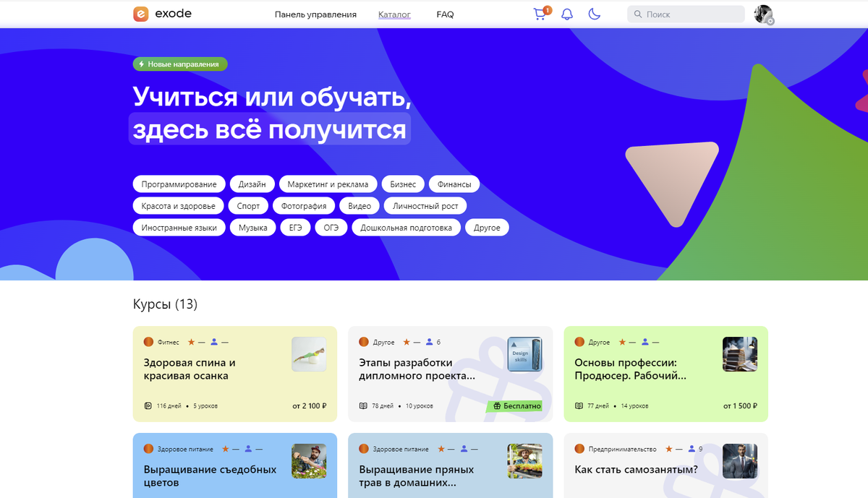
Task: Select the Дизайн category
Action: tap(252, 184)
